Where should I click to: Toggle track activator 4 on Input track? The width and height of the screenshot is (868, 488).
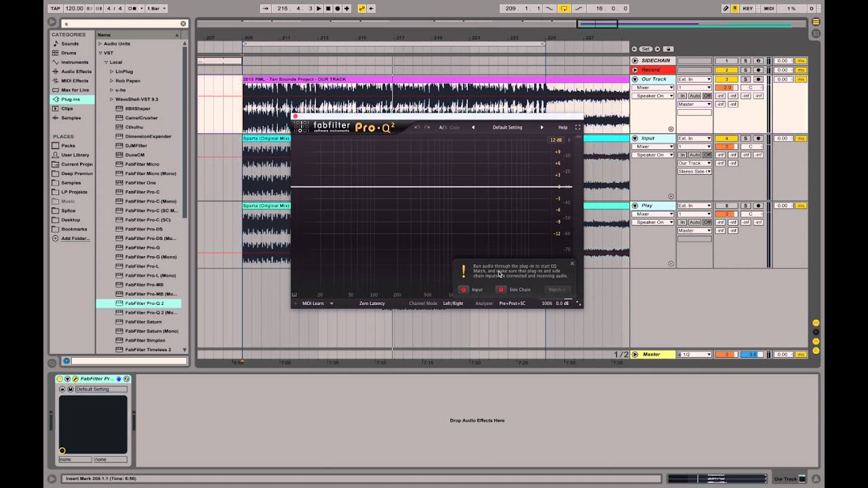click(x=726, y=138)
